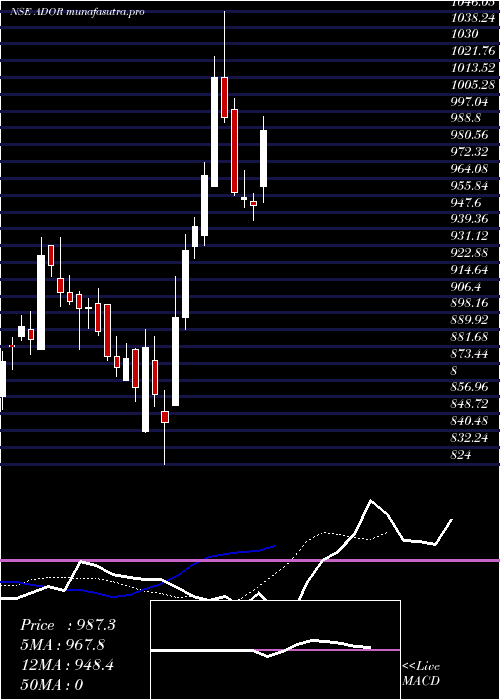Select the 1005.28 price axis label
Screen dimensions: 500x700
point(473,85)
